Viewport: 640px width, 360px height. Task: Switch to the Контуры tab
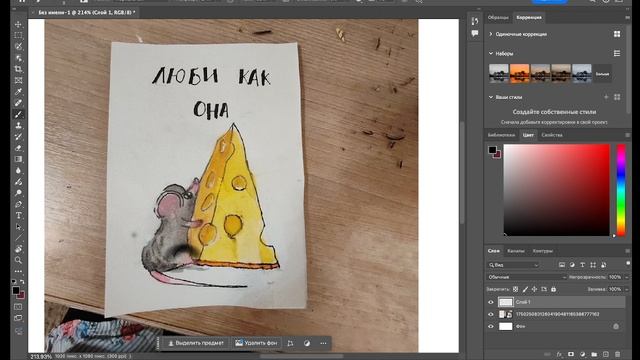pos(542,251)
